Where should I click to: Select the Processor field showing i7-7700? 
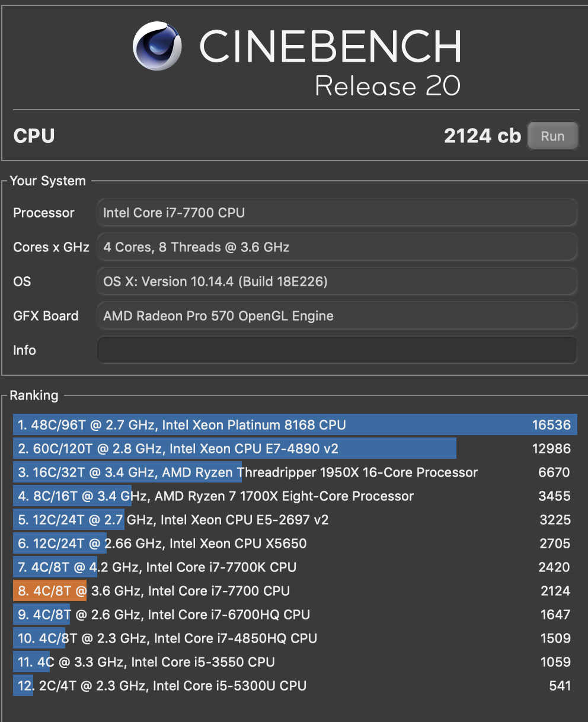click(x=337, y=213)
